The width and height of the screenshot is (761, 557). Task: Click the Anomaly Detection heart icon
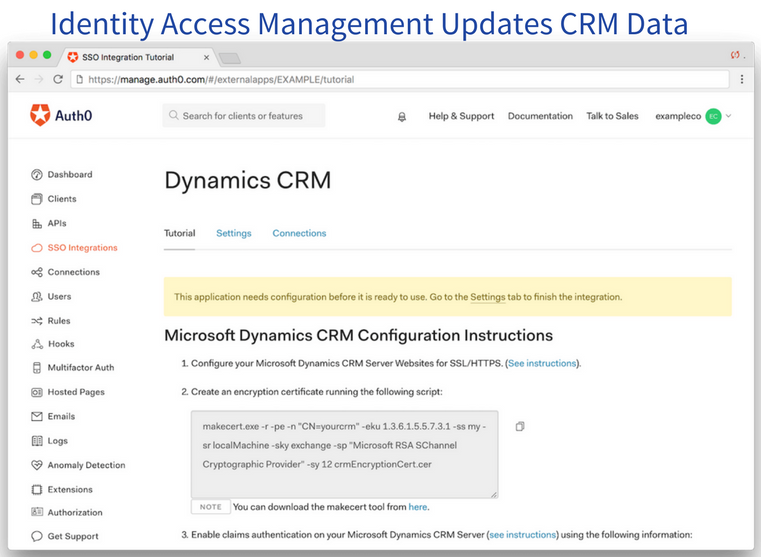click(37, 465)
